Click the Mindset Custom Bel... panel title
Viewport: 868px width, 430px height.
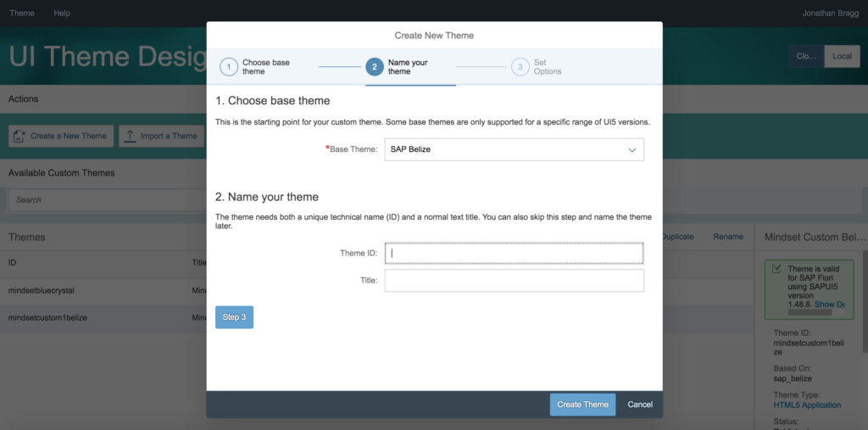tap(815, 237)
